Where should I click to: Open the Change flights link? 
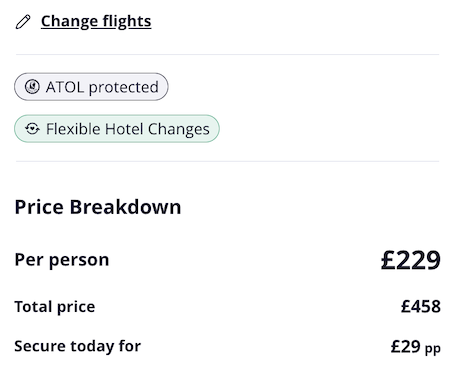[x=96, y=22]
